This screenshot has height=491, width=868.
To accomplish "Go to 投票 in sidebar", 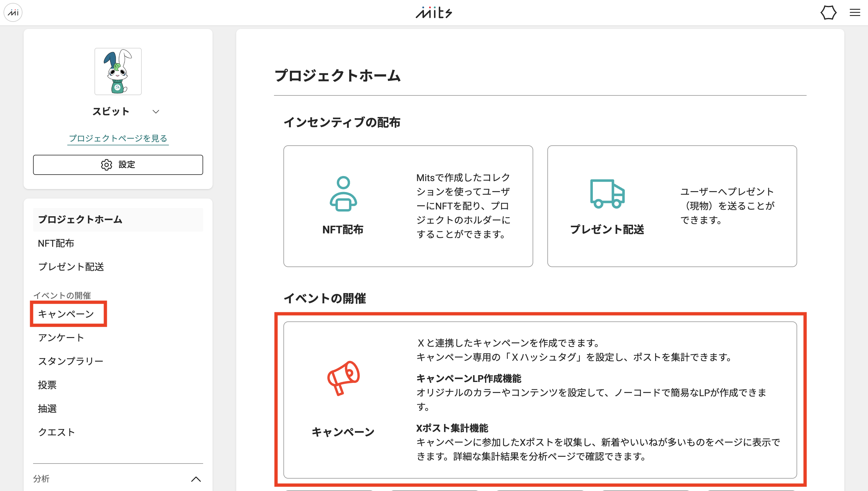I will point(47,385).
